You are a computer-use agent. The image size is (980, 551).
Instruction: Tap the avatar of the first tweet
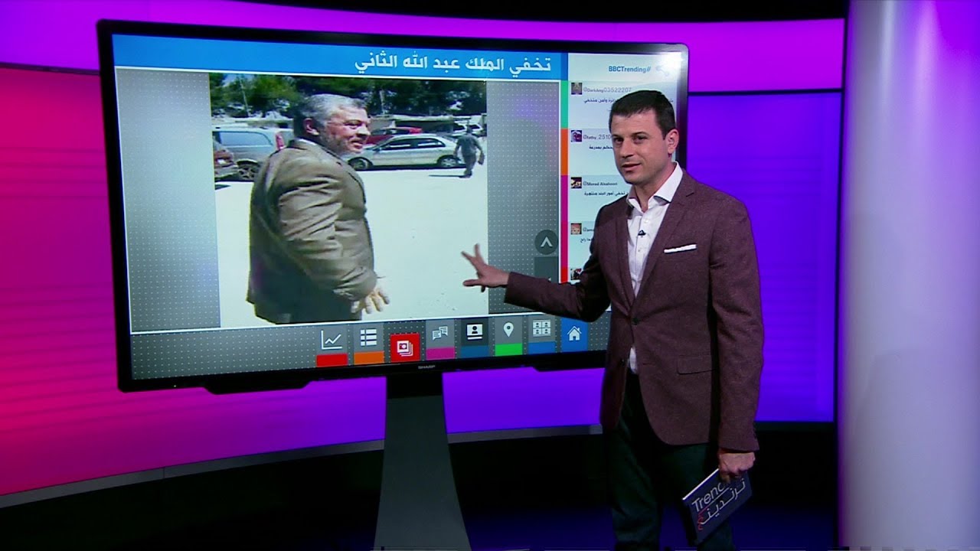coord(576,89)
